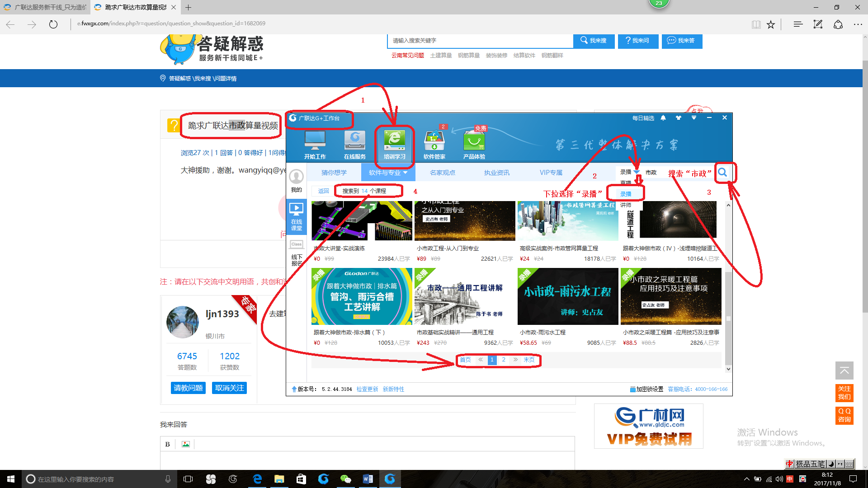Click 加密锁设置 in status bar
Image resolution: width=868 pixels, height=488 pixels.
[x=646, y=389]
